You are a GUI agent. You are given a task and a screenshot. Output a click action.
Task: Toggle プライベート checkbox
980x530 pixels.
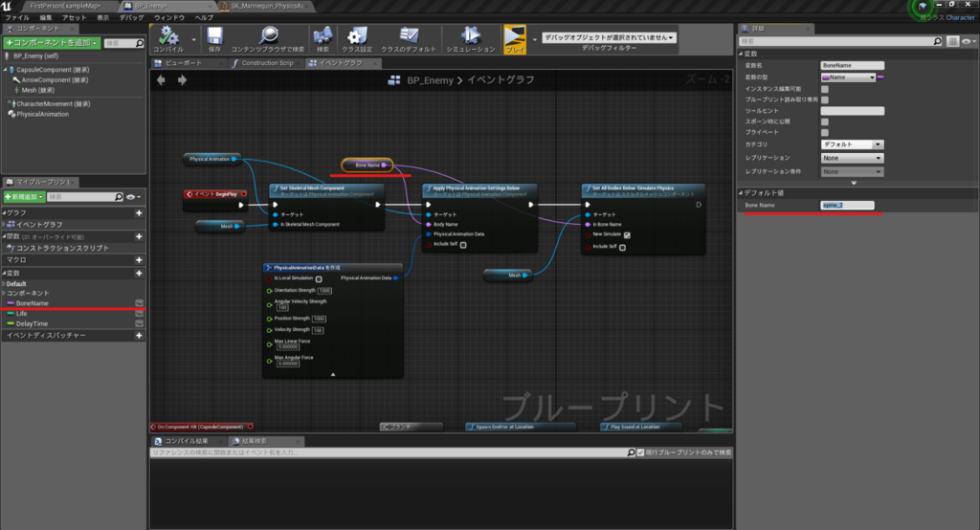825,132
